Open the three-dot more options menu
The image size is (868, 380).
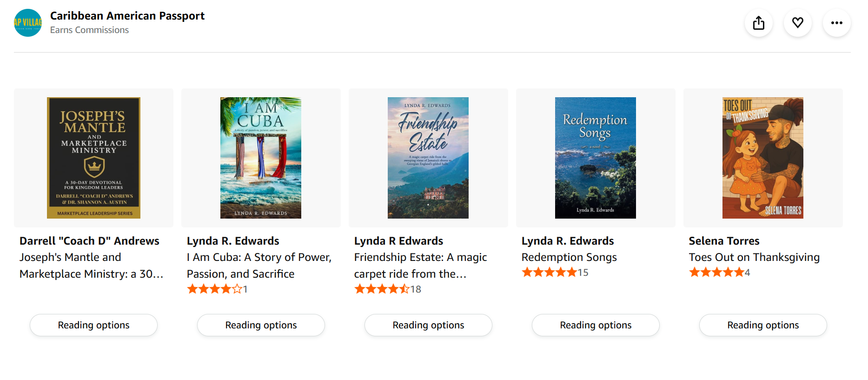[837, 23]
